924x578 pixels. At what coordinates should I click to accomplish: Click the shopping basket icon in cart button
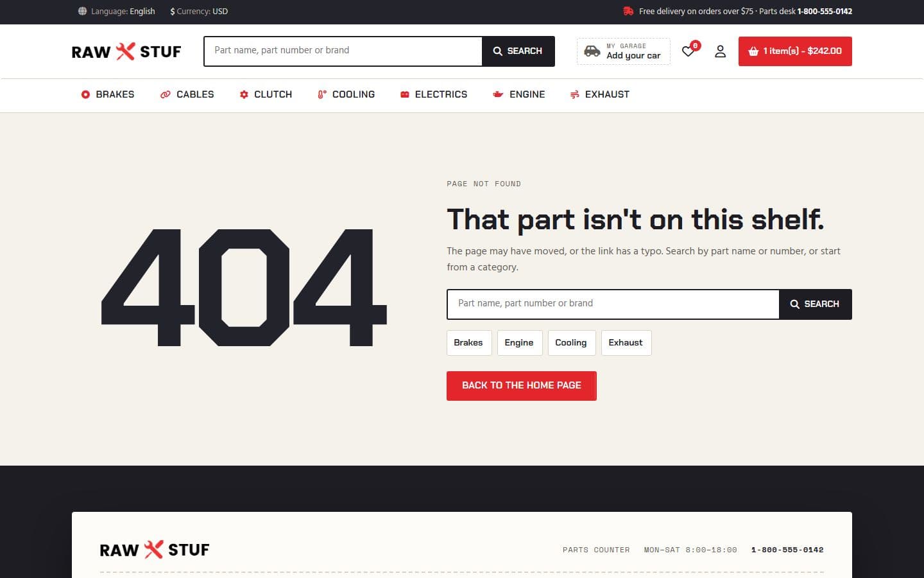click(753, 51)
